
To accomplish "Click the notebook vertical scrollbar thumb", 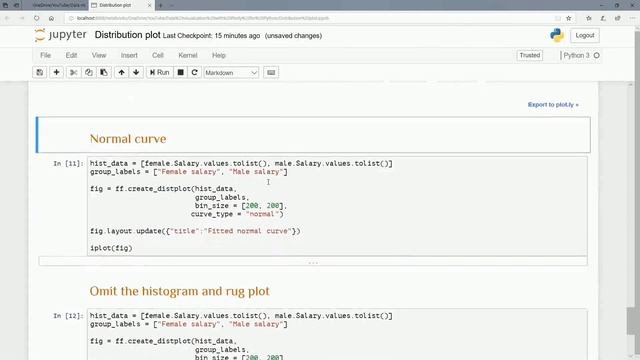I will pyautogui.click(x=631, y=321).
